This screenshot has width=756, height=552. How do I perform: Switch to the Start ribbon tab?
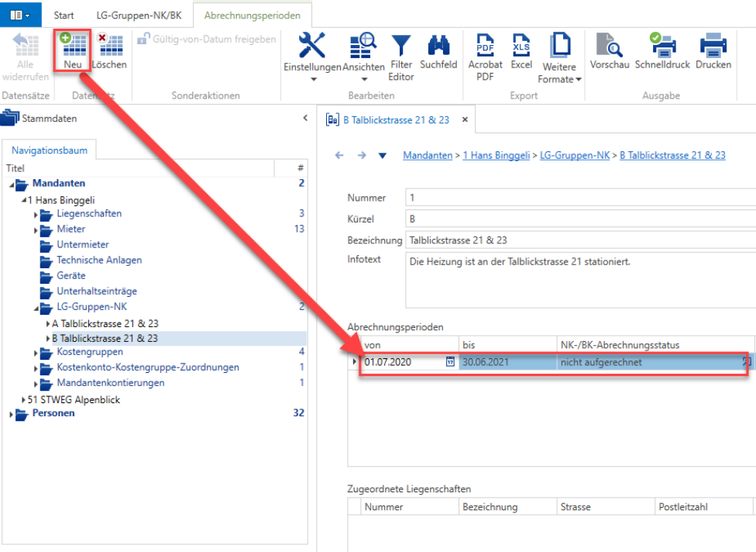tap(64, 15)
